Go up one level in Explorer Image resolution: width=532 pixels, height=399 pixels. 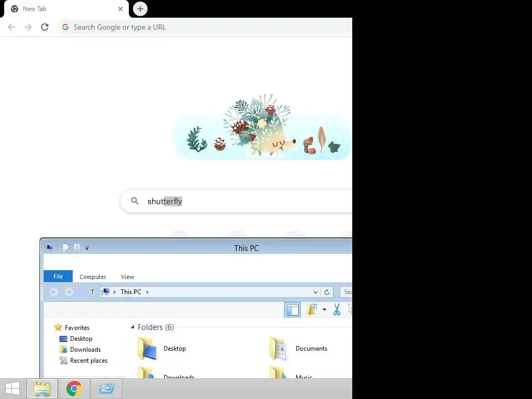tap(92, 292)
